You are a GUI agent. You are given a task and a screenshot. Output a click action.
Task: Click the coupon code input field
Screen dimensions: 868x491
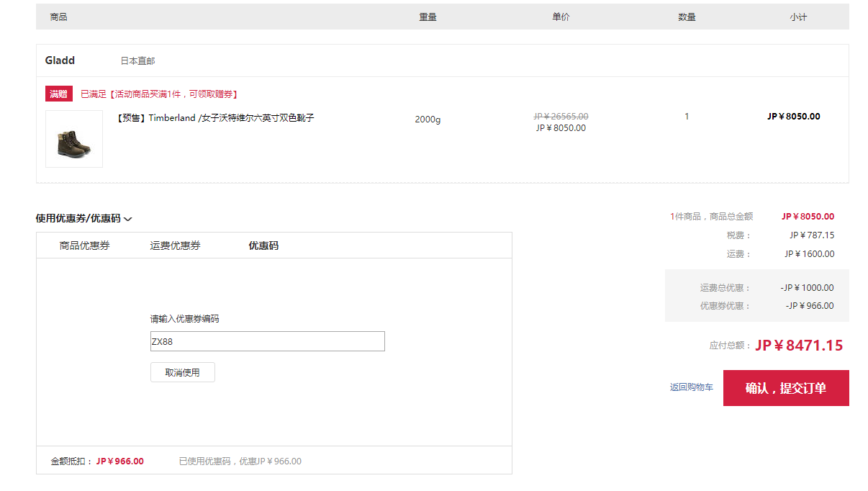[x=268, y=341]
